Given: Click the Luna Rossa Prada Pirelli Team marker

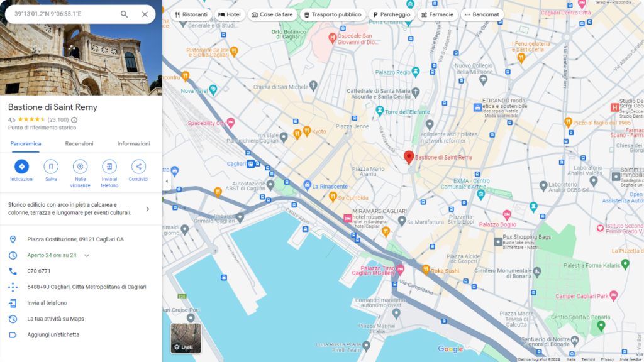Looking at the screenshot, I should [367, 345].
